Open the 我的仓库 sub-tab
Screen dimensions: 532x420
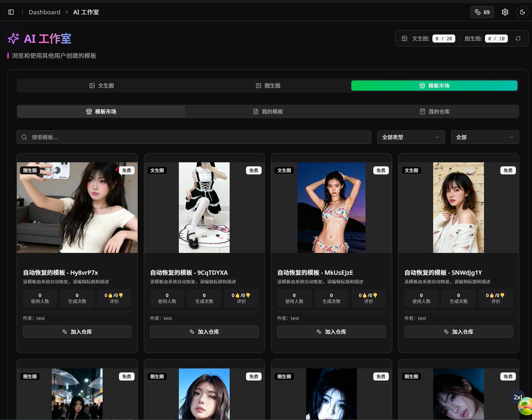[434, 111]
